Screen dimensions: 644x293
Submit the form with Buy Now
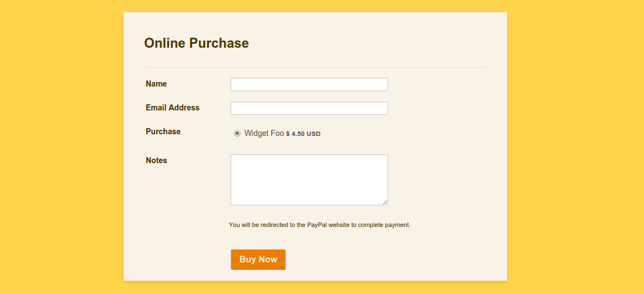tap(258, 260)
